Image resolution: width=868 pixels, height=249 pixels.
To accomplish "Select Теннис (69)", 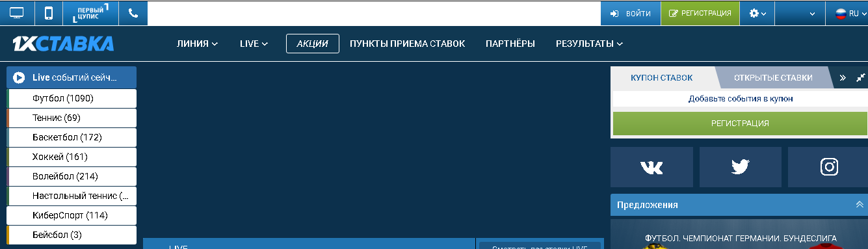I will point(72,118).
